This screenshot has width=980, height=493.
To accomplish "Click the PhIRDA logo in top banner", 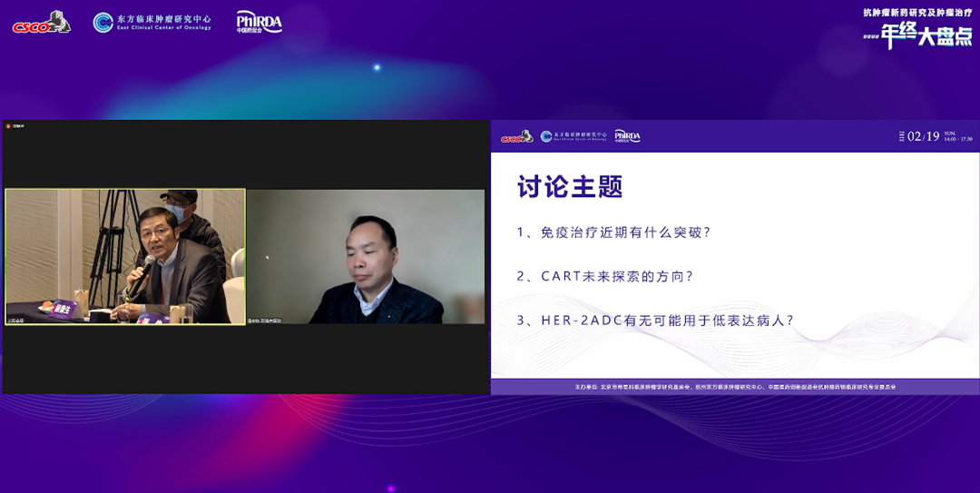I will (259, 22).
